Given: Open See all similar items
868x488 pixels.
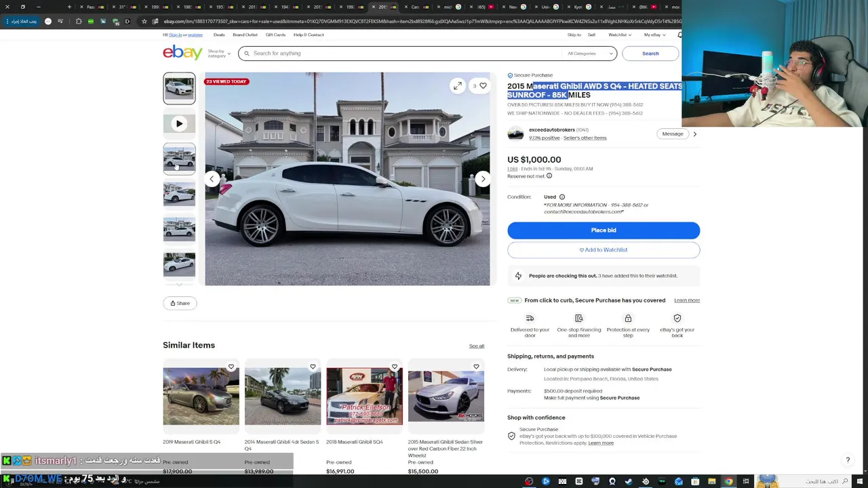Looking at the screenshot, I should click(477, 346).
